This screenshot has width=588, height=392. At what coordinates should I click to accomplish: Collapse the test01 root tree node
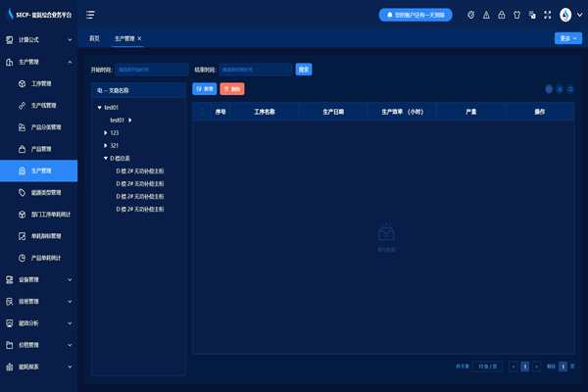click(x=99, y=107)
